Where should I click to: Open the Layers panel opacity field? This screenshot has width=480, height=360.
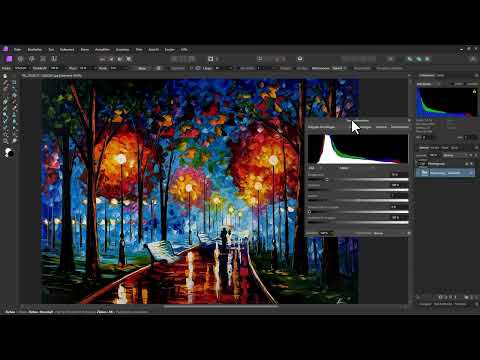(433, 155)
